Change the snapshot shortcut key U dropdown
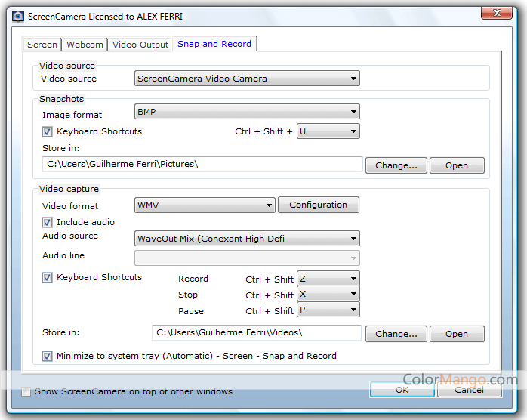 click(x=328, y=131)
